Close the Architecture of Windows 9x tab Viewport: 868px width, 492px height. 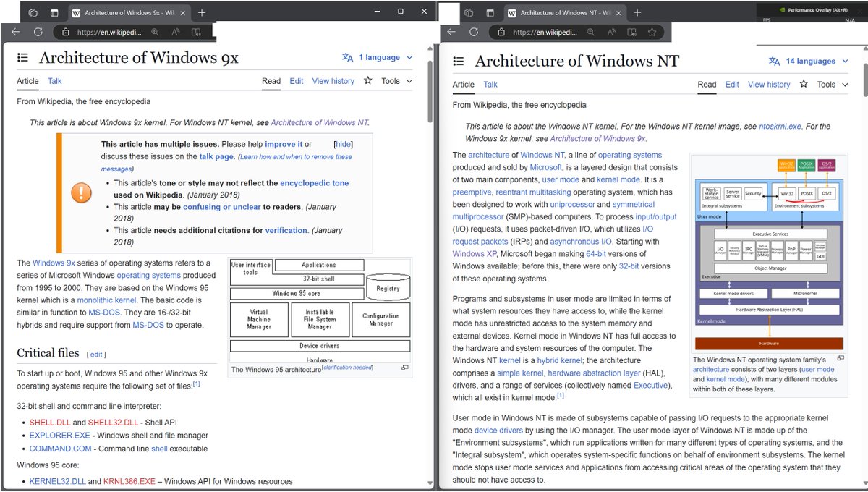pyautogui.click(x=184, y=13)
